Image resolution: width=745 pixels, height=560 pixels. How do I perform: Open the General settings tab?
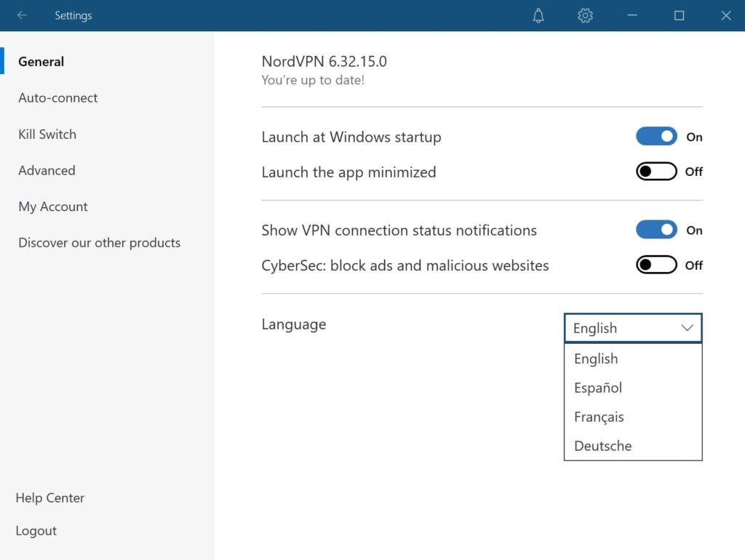(x=41, y=61)
